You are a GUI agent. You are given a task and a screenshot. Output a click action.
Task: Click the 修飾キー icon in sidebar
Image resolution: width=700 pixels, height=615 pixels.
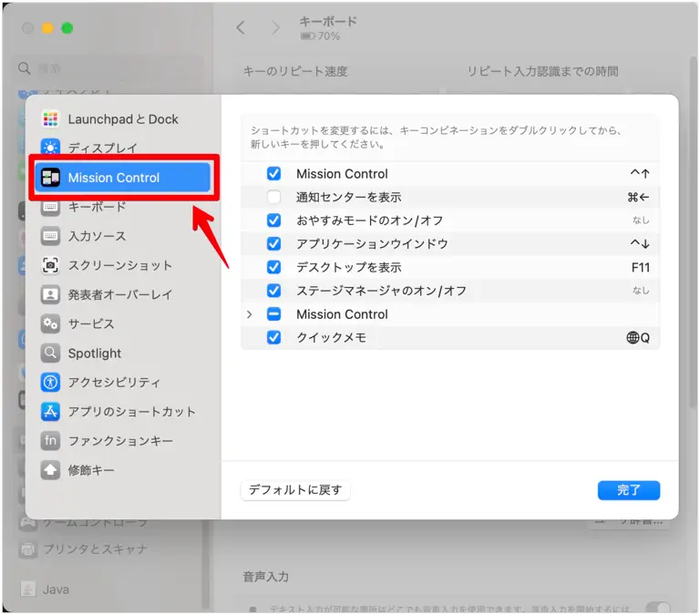pos(50,470)
